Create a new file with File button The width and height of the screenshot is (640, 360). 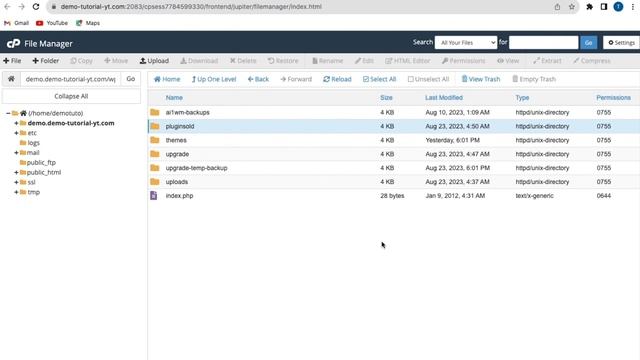tap(12, 61)
